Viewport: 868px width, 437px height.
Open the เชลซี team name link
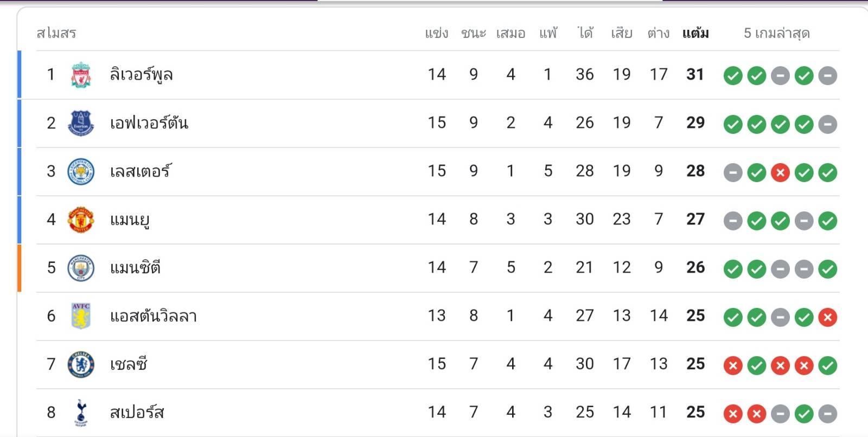129,364
